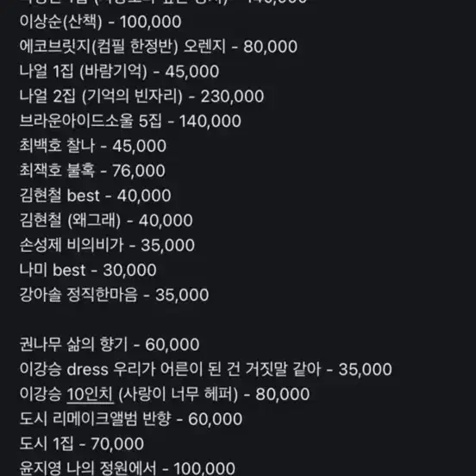This screenshot has width=476, height=476.
Task: Click the (사랑이 너무 헤퍼) - 80,000 text
Action: click(x=214, y=394)
